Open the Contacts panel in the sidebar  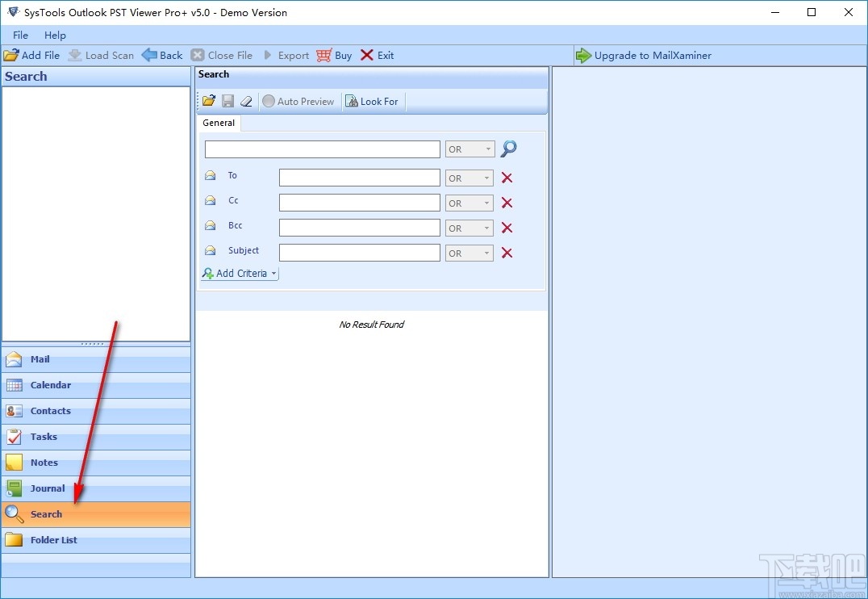coord(50,411)
